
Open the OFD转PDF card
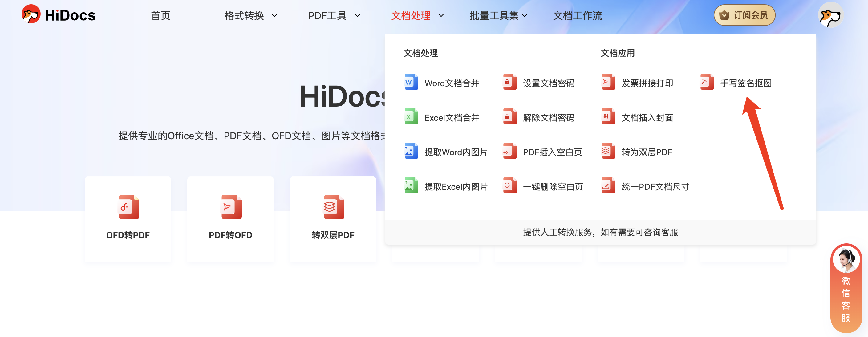[x=128, y=218]
